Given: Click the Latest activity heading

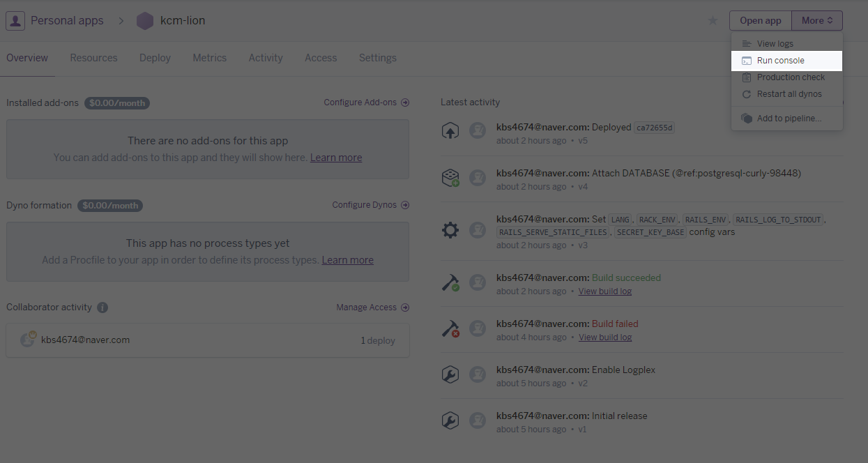Looking at the screenshot, I should point(471,103).
